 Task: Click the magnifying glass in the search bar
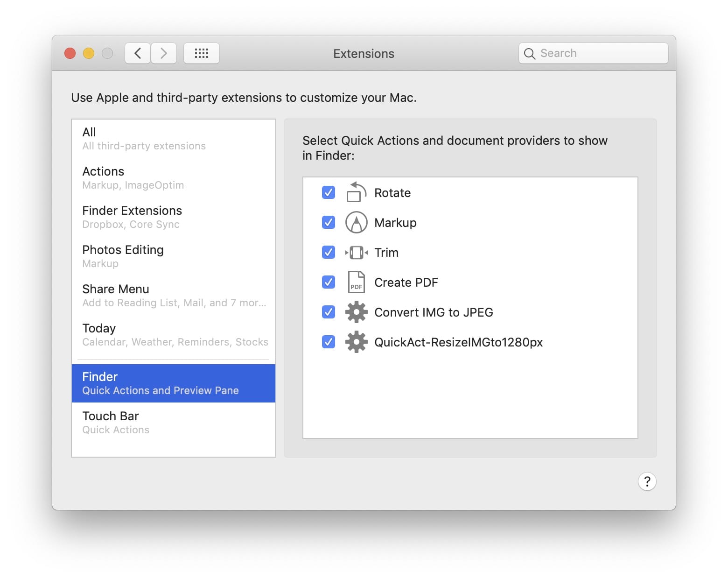click(530, 53)
